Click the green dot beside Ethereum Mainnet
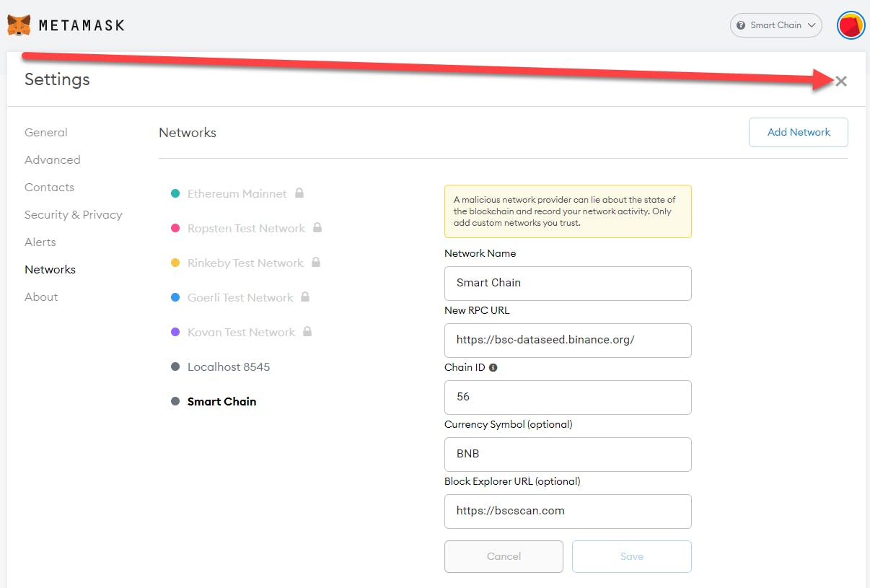Screen dimensions: 870x588 point(175,193)
